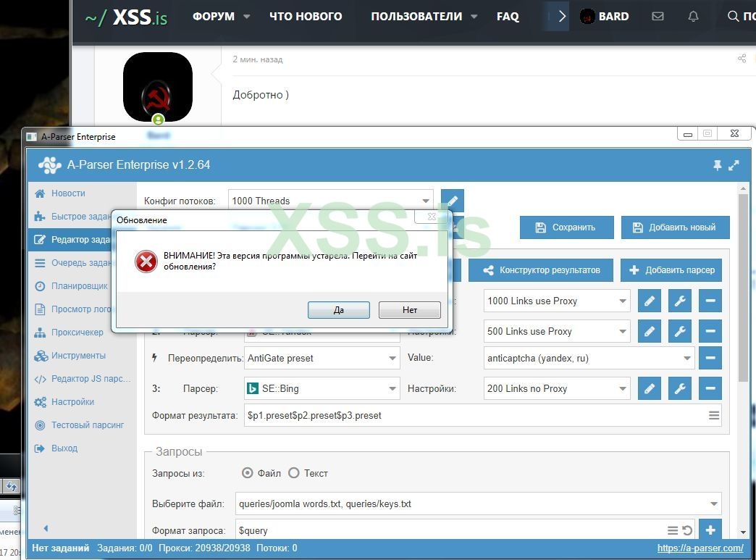Click Проксичекер network icon in sidebar
756x560 pixels.
tap(40, 333)
